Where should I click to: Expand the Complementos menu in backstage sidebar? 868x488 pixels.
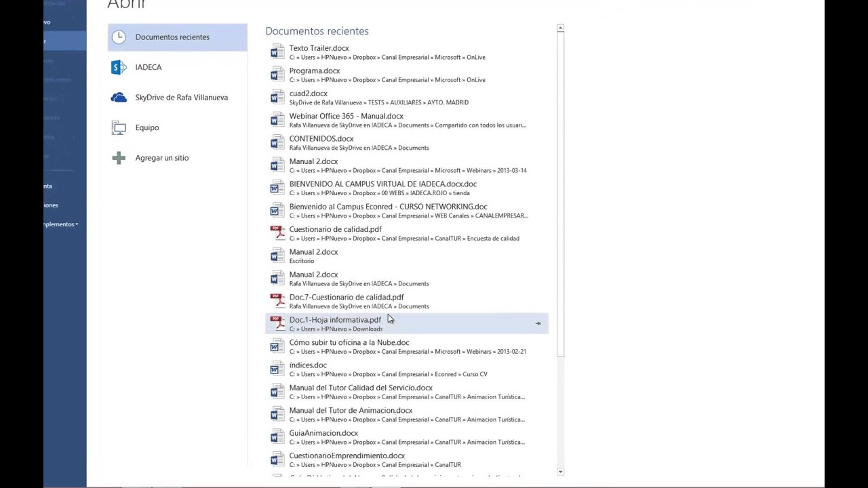pos(61,224)
